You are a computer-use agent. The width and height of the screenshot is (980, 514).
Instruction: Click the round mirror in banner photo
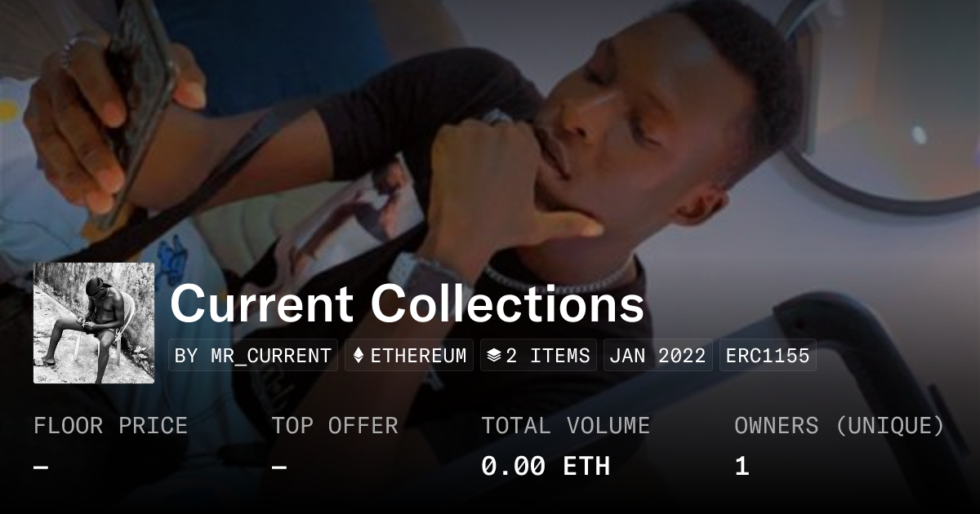[x=886, y=98]
